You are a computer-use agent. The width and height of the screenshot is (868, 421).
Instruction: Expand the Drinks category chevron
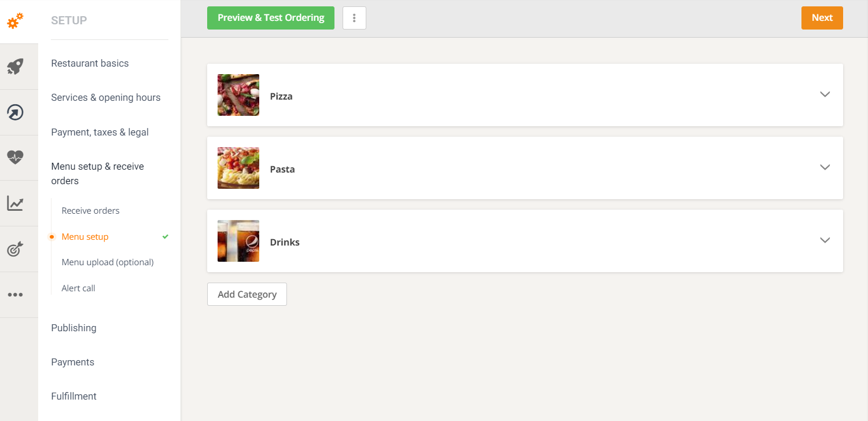[825, 240]
